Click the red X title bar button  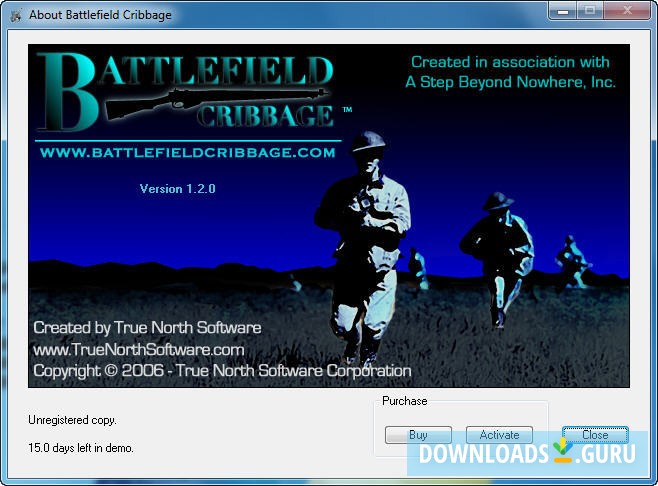coord(627,10)
